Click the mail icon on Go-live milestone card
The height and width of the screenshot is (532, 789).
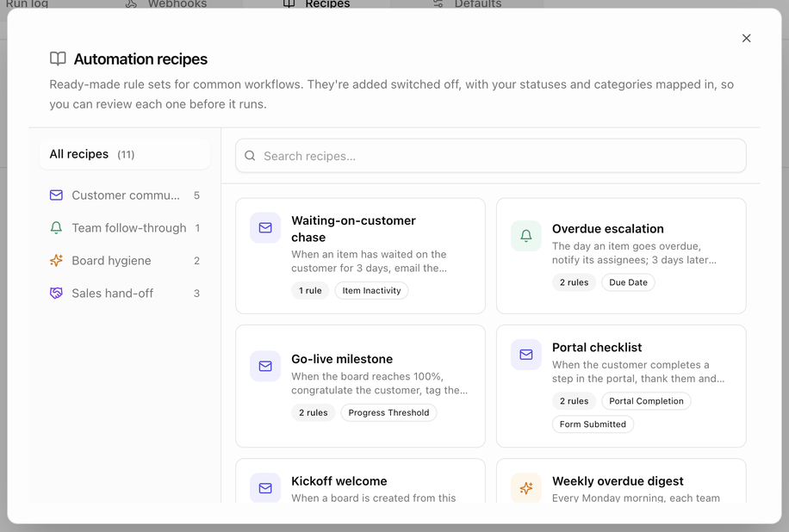265,366
